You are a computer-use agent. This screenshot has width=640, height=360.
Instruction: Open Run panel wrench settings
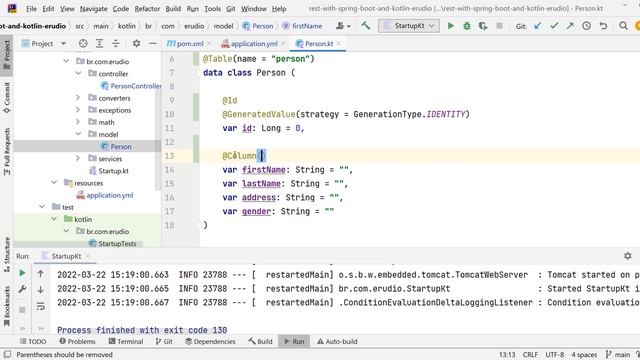[x=22, y=289]
